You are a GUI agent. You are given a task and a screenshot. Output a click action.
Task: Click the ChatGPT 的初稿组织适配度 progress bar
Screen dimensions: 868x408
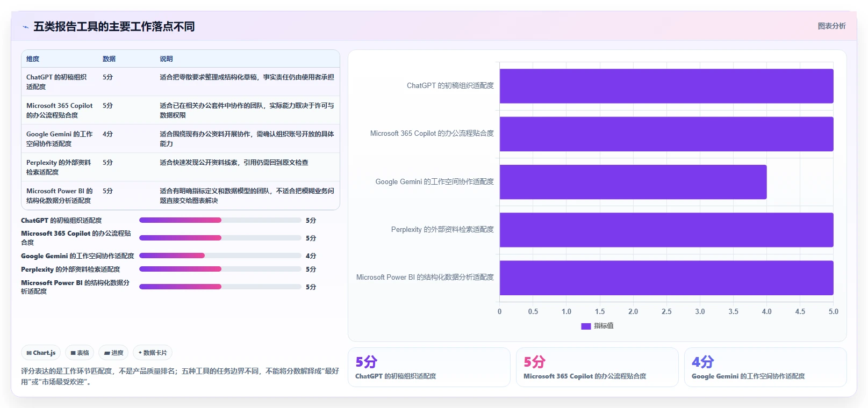[220, 220]
